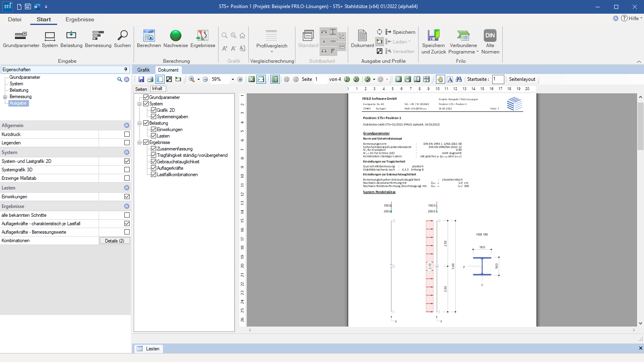Select Grundparameter in the Eigenschaften tree
Viewport: 644px width, 362px height.
pos(25,77)
